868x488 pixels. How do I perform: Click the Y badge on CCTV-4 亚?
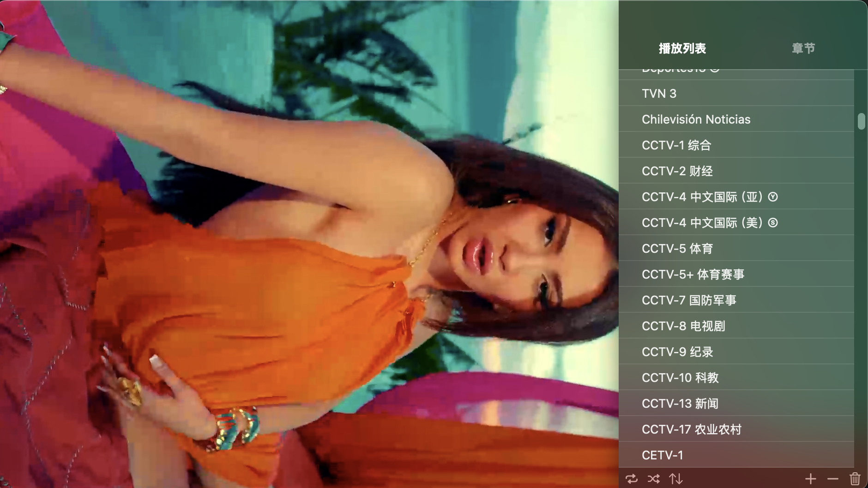coord(773,197)
